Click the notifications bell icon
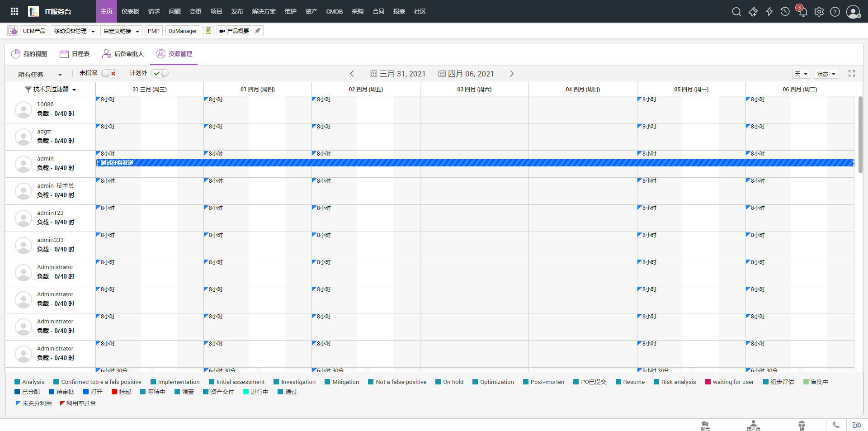 [x=802, y=12]
